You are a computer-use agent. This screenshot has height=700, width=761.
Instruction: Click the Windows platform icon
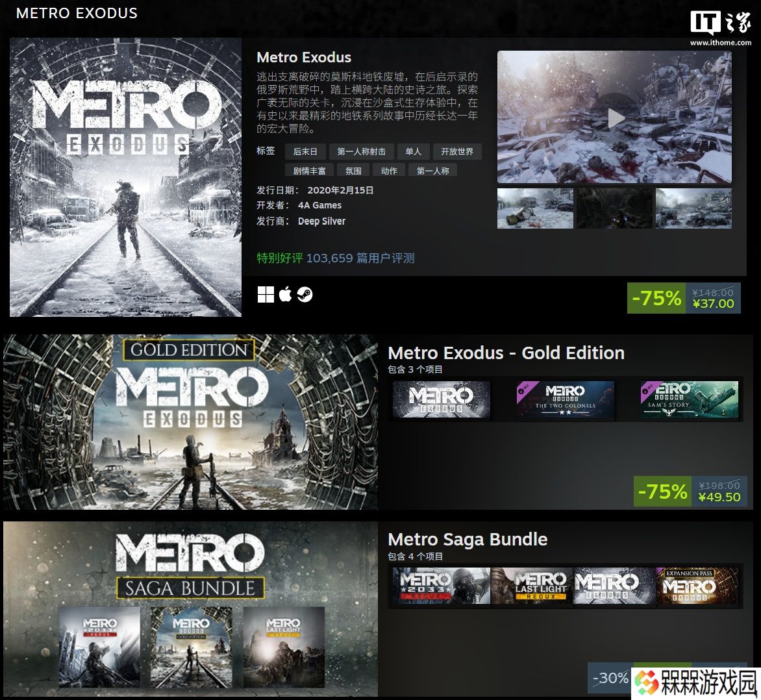point(266,294)
